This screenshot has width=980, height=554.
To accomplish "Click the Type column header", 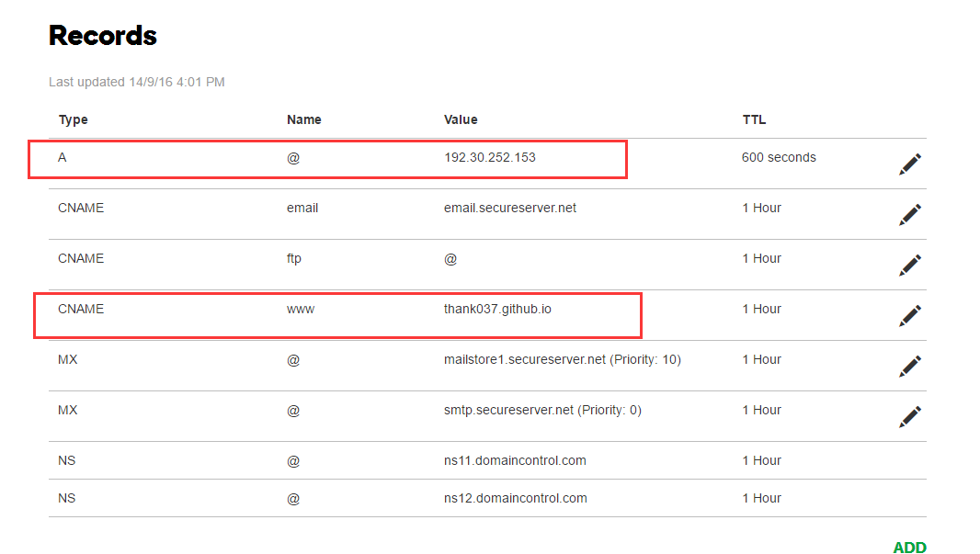I will pyautogui.click(x=73, y=119).
